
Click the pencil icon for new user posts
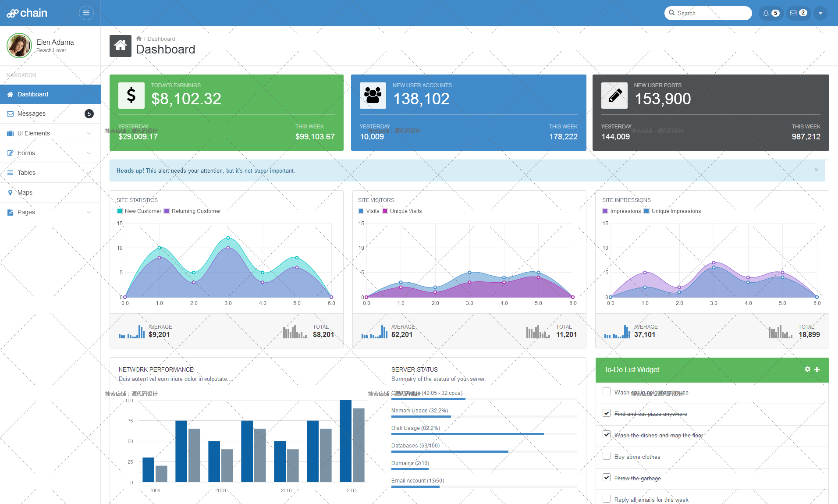click(614, 96)
